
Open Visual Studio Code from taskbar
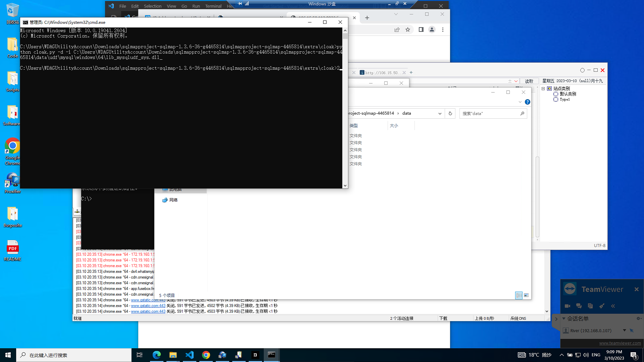click(190, 355)
